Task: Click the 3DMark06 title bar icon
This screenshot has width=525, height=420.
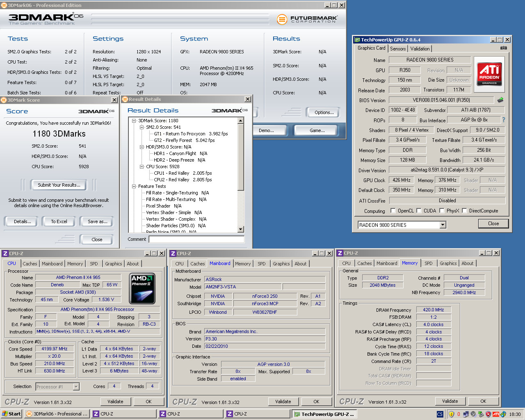Action: point(4,5)
